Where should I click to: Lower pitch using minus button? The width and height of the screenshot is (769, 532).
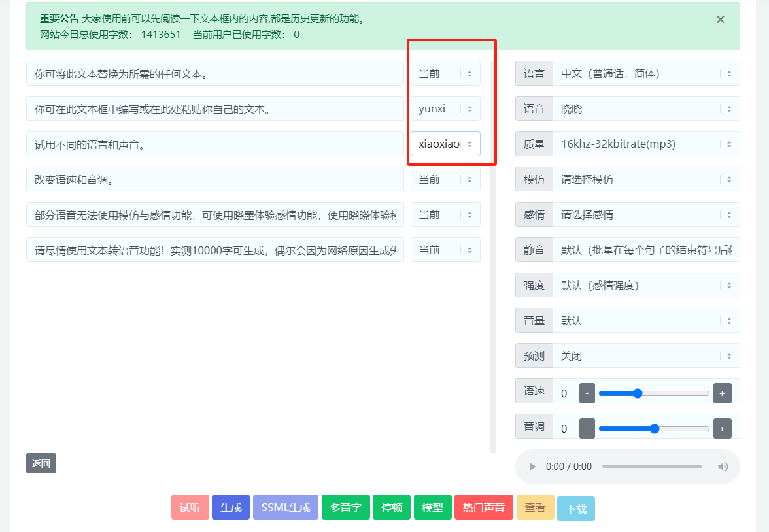click(x=587, y=429)
